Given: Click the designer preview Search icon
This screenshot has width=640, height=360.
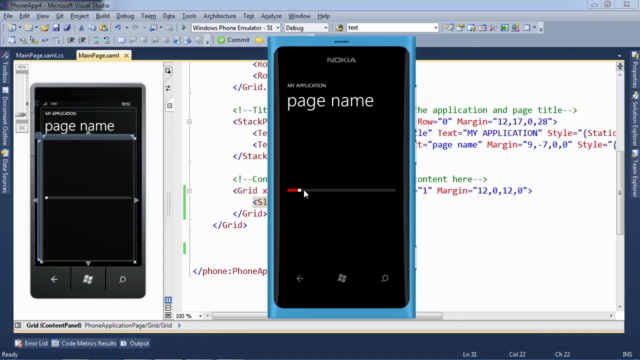Looking at the screenshot, I should click(122, 280).
